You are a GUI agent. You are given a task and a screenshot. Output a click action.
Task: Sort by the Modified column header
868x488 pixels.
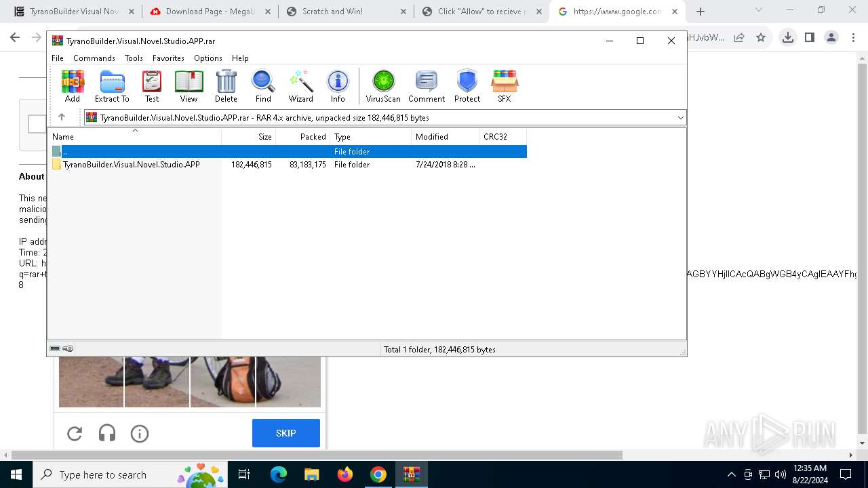[x=446, y=137]
